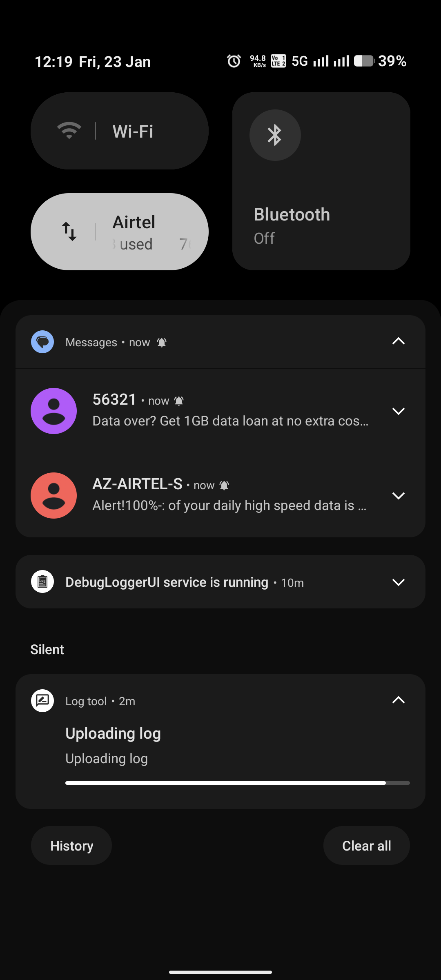441x980 pixels.
Task: Tap the Log tool app icon
Action: (42, 701)
